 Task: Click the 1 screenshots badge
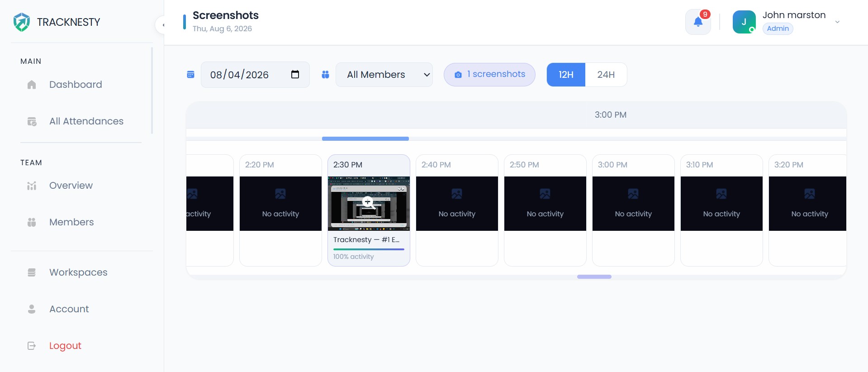click(489, 75)
